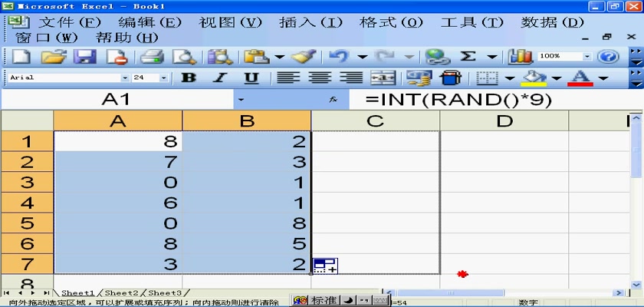The height and width of the screenshot is (307, 644).
Task: Open a file with the Open folder icon
Action: tap(52, 56)
